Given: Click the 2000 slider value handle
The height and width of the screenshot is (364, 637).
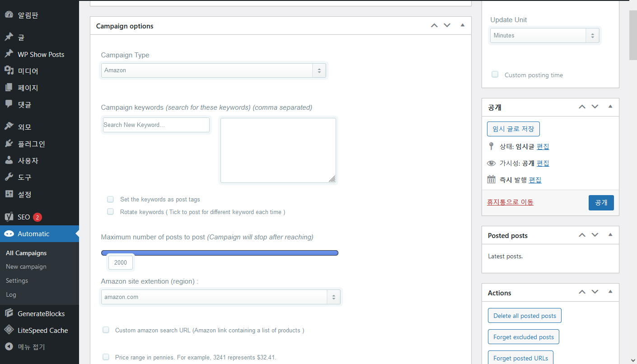Looking at the screenshot, I should 121,262.
